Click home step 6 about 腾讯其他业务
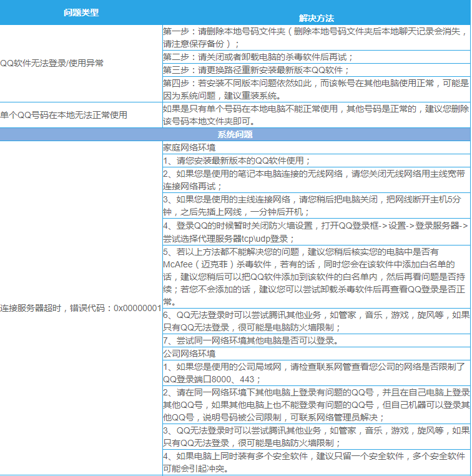 coord(317,321)
